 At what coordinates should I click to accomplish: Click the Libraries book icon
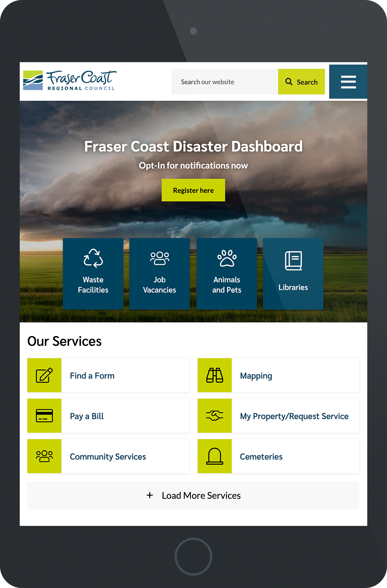pos(293,261)
